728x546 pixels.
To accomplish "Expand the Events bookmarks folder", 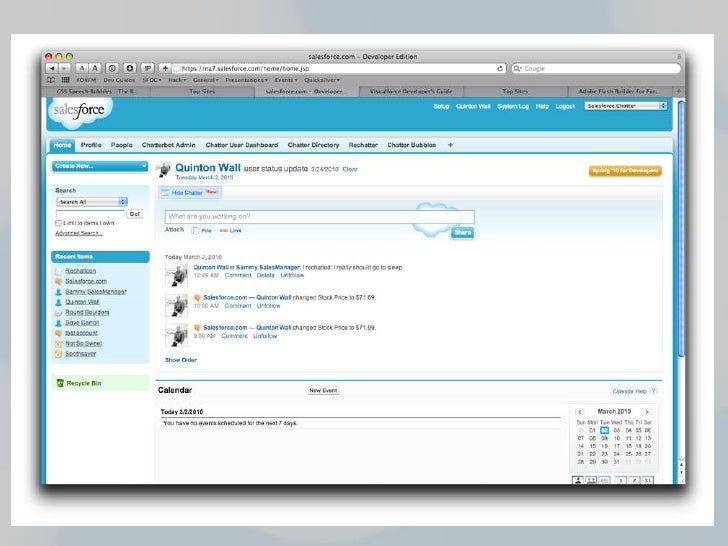I will point(286,80).
